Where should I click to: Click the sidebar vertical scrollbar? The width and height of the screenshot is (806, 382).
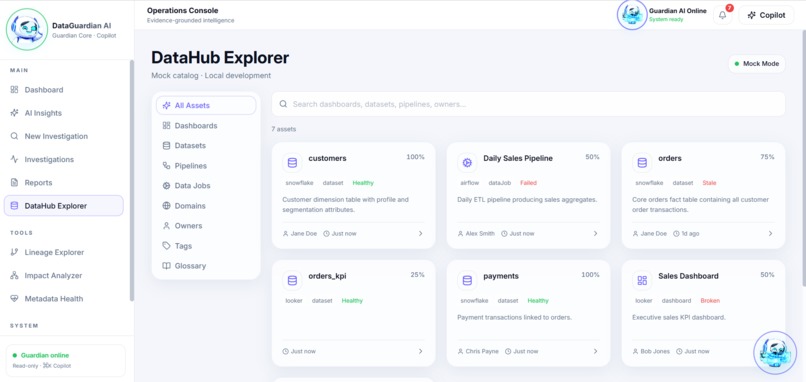132,180
